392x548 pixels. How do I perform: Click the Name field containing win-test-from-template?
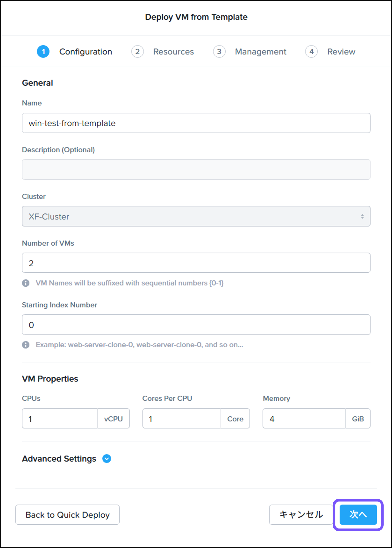(196, 123)
